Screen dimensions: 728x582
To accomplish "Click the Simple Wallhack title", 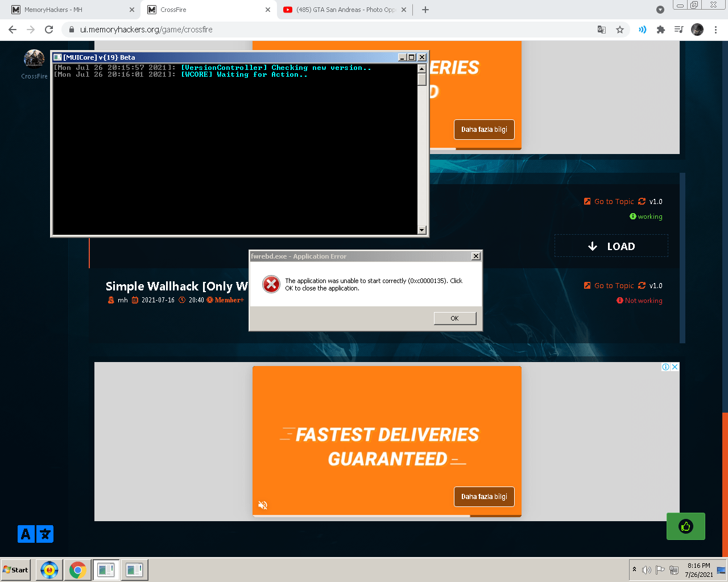I will click(177, 286).
